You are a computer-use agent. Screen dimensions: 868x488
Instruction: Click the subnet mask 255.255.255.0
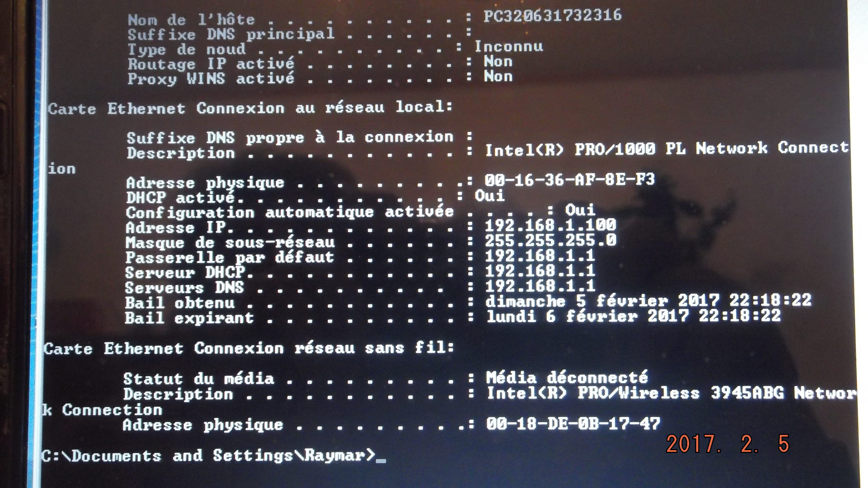pyautogui.click(x=551, y=240)
